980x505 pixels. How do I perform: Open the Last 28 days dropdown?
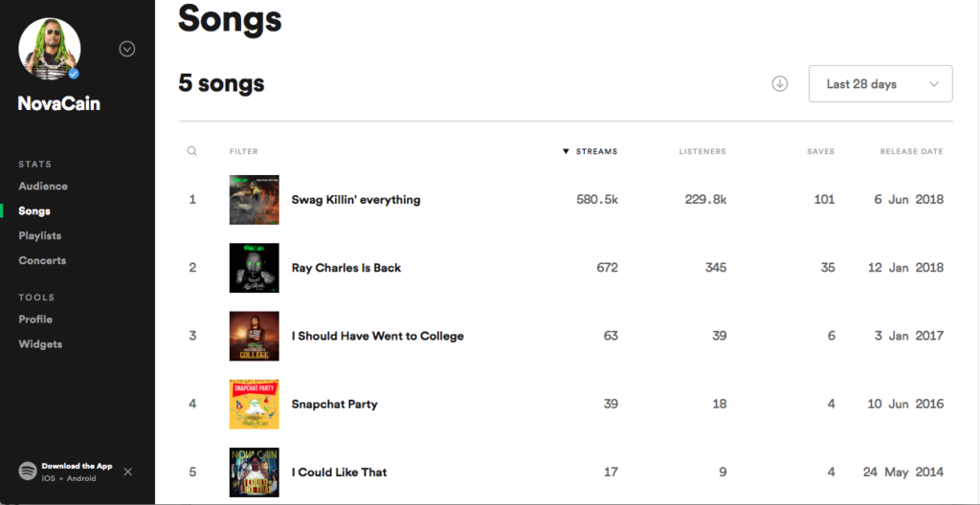coord(880,84)
